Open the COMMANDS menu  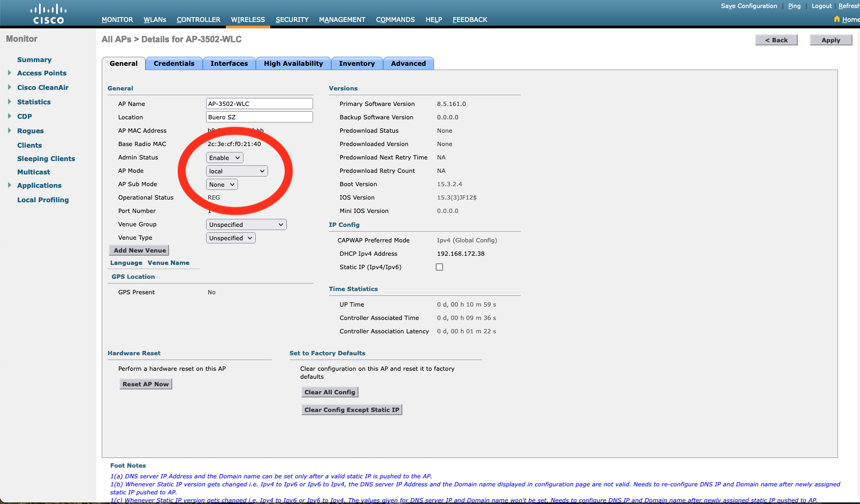click(x=395, y=20)
